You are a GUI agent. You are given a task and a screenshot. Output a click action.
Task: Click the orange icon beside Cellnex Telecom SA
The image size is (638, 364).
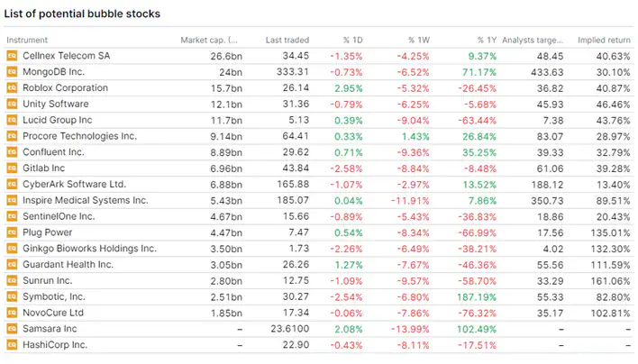point(12,56)
